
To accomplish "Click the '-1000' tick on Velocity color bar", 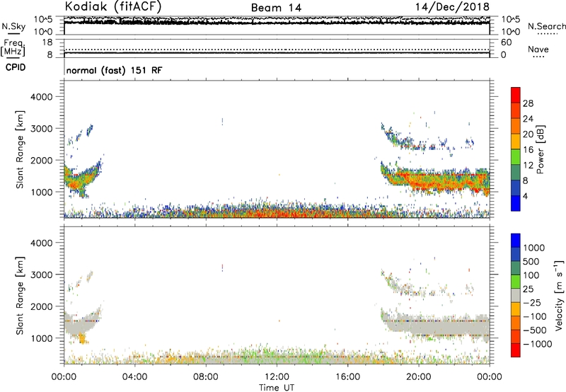I will tap(537, 344).
